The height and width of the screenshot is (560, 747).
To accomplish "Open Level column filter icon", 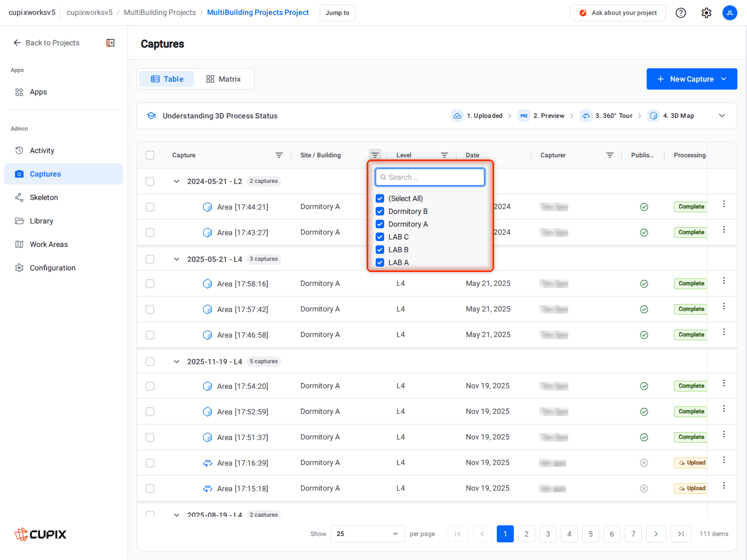I will pyautogui.click(x=444, y=155).
